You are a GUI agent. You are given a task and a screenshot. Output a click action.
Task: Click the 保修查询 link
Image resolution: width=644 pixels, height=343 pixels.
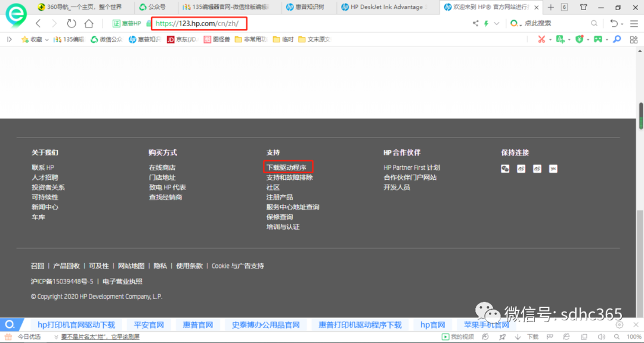tap(279, 217)
